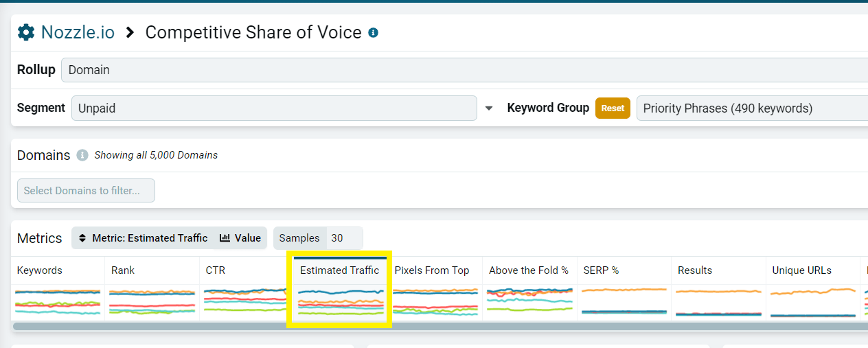Click the Keywords sparkline chart

[x=58, y=302]
